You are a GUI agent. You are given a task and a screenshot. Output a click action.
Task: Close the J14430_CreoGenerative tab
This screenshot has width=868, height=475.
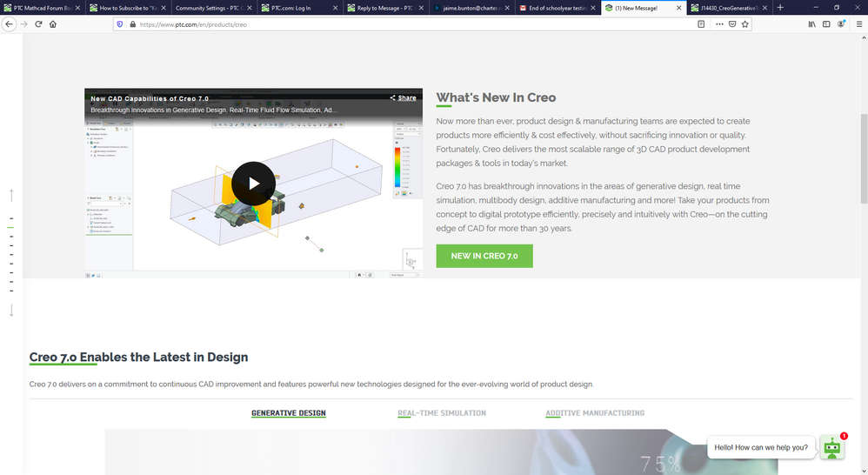point(765,8)
